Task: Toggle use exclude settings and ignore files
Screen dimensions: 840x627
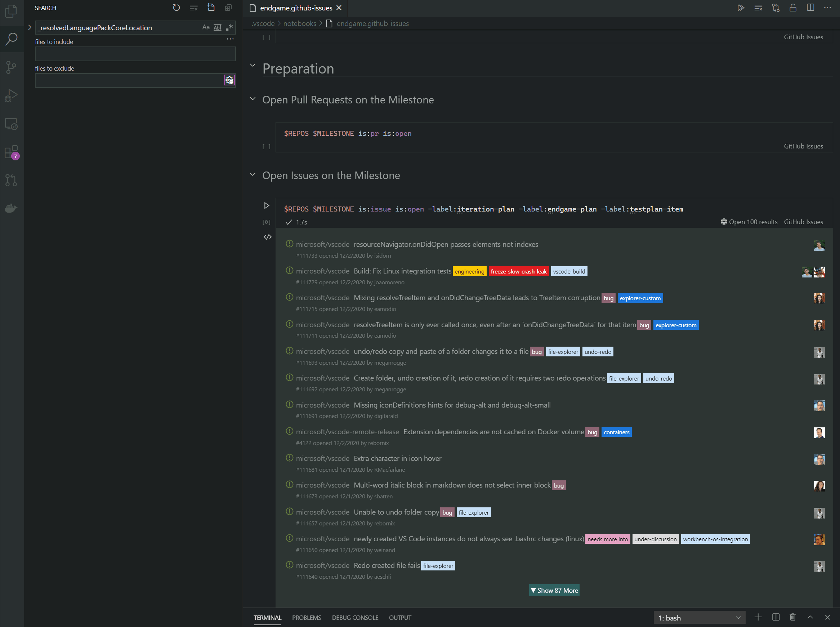Action: coord(229,80)
